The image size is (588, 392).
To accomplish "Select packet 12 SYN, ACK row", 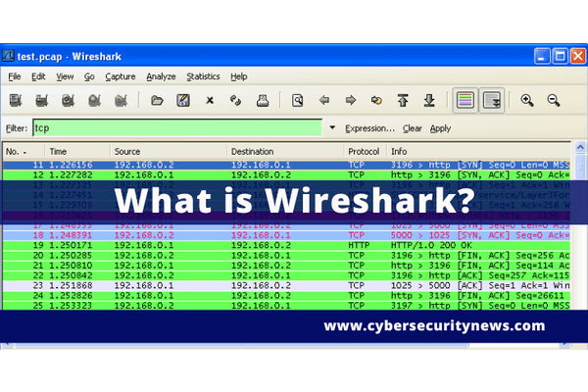I will (286, 174).
